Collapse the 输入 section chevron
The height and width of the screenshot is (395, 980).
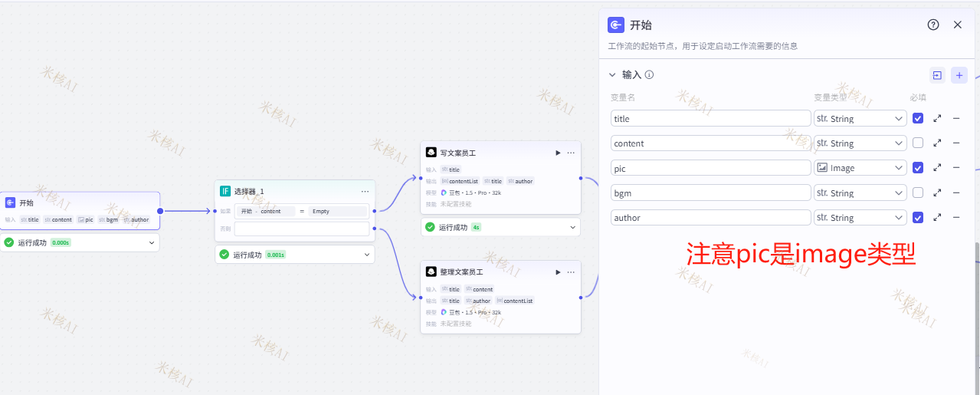pos(612,75)
